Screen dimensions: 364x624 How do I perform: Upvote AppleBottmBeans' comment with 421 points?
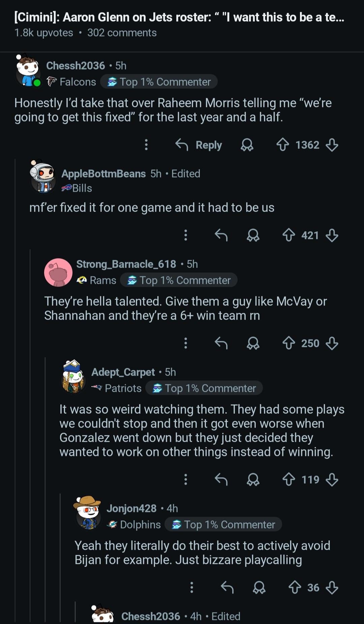(x=289, y=235)
